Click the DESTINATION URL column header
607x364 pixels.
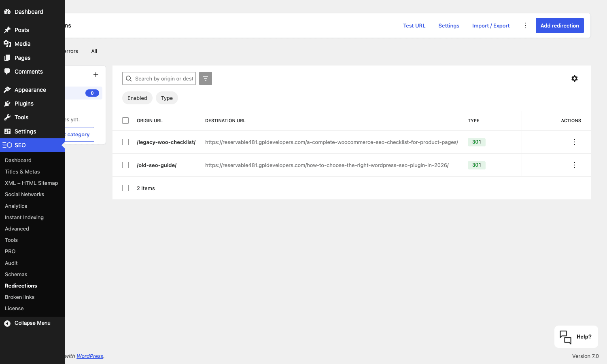(x=225, y=121)
